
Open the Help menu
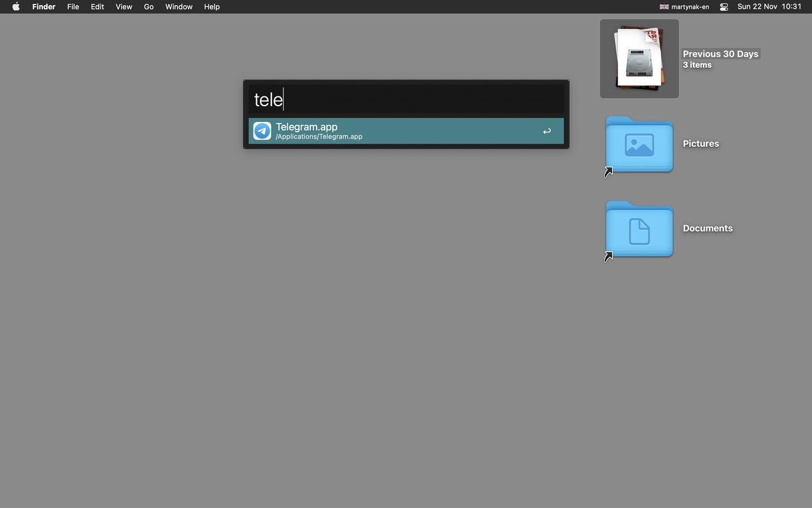[212, 7]
